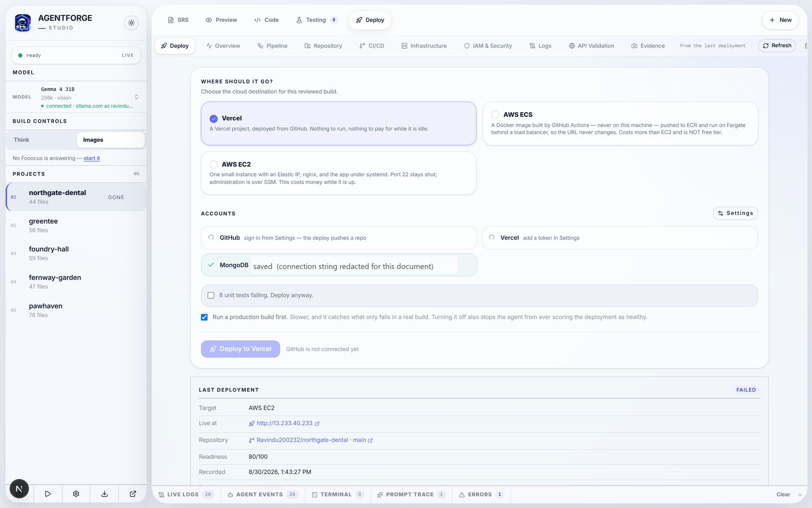Click the round N badge at bottom left
This screenshot has width=812, height=508.
[x=19, y=489]
